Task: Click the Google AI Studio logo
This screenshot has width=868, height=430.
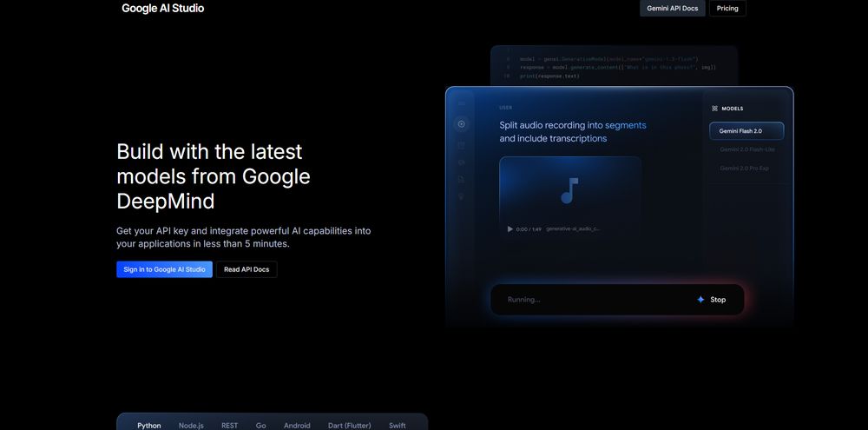Action: pos(163,9)
